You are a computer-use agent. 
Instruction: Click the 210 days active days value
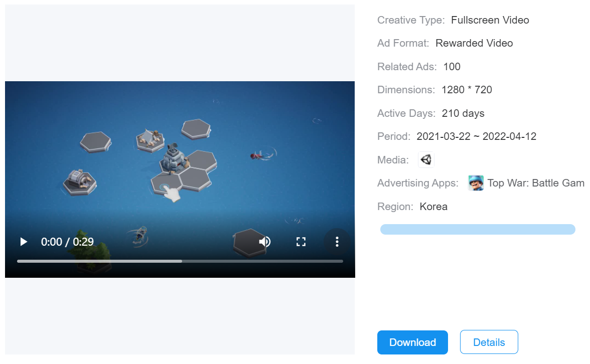coord(463,113)
